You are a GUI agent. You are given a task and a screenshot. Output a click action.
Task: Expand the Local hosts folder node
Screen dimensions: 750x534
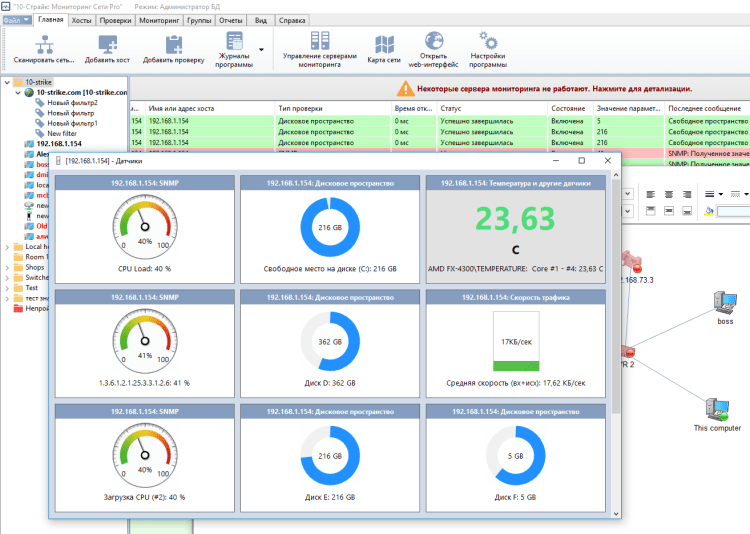[7, 246]
